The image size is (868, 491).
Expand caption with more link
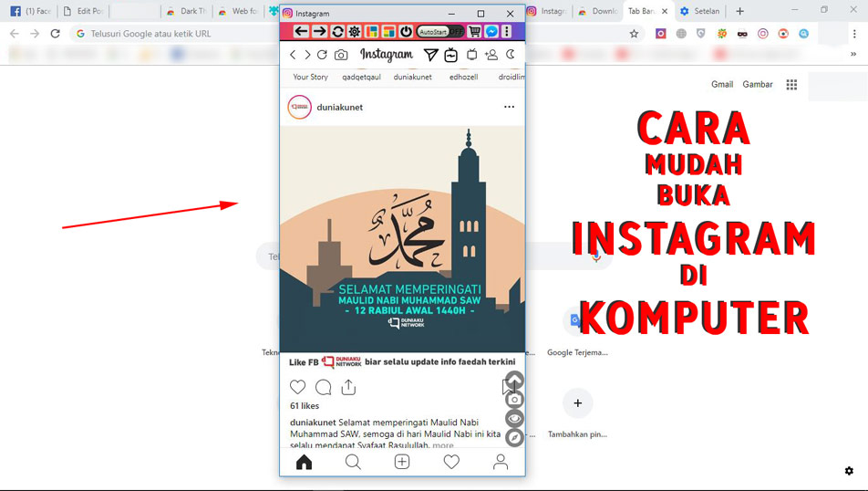pos(443,445)
